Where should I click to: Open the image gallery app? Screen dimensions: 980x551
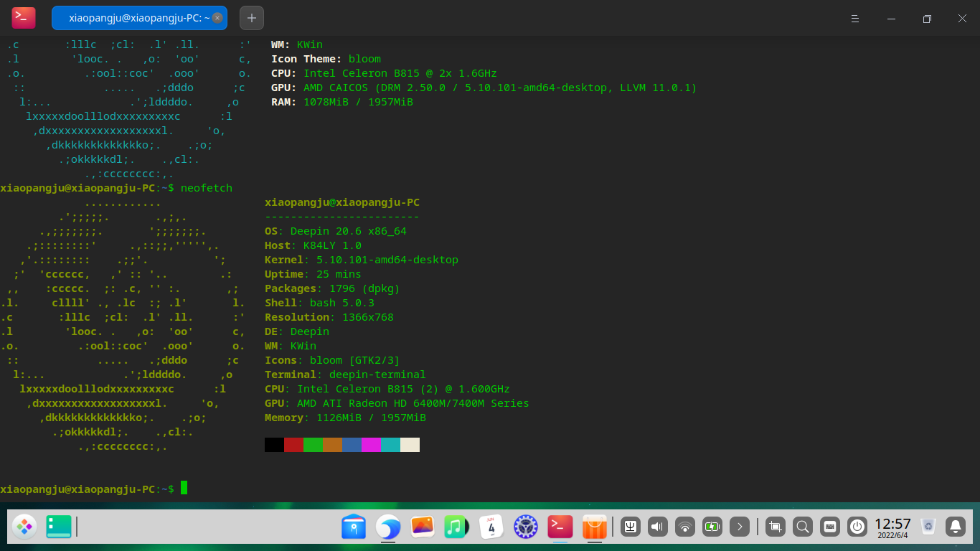(422, 527)
